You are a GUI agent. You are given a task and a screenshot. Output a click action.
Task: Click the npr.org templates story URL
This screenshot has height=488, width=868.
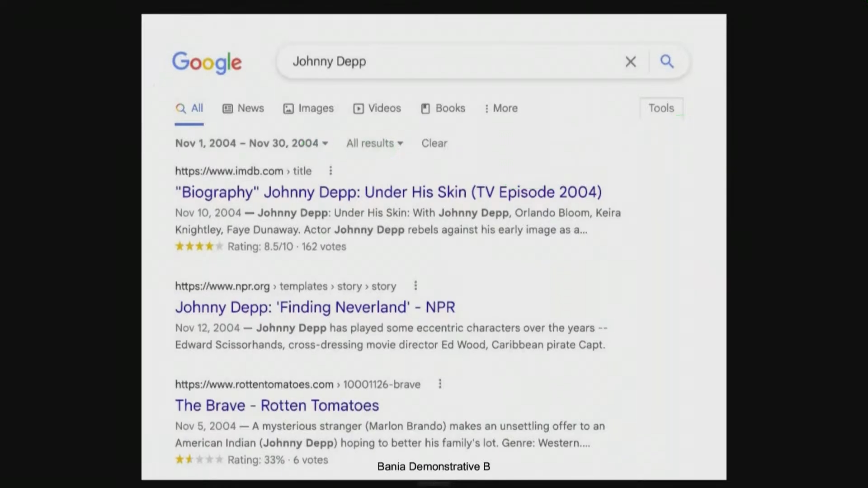tap(286, 286)
